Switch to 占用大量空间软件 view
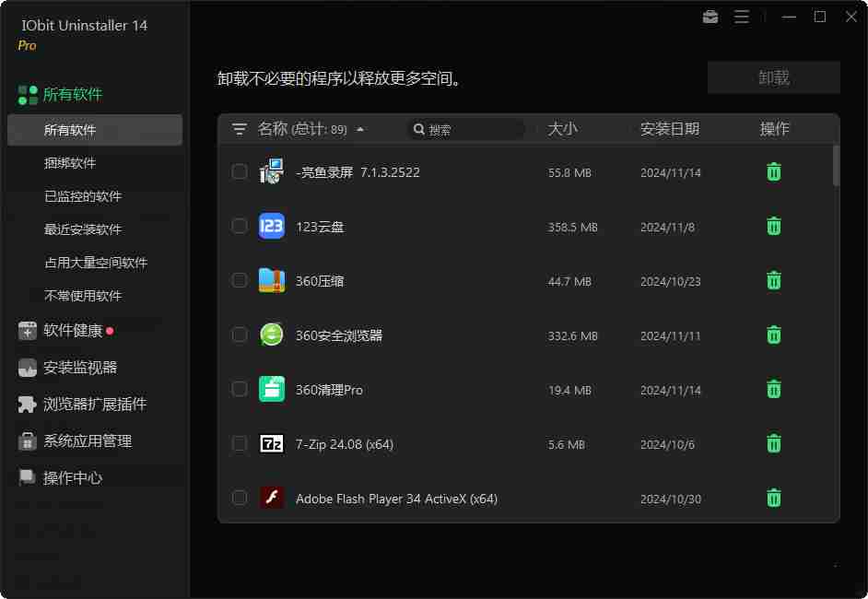868x599 pixels. [x=96, y=263]
